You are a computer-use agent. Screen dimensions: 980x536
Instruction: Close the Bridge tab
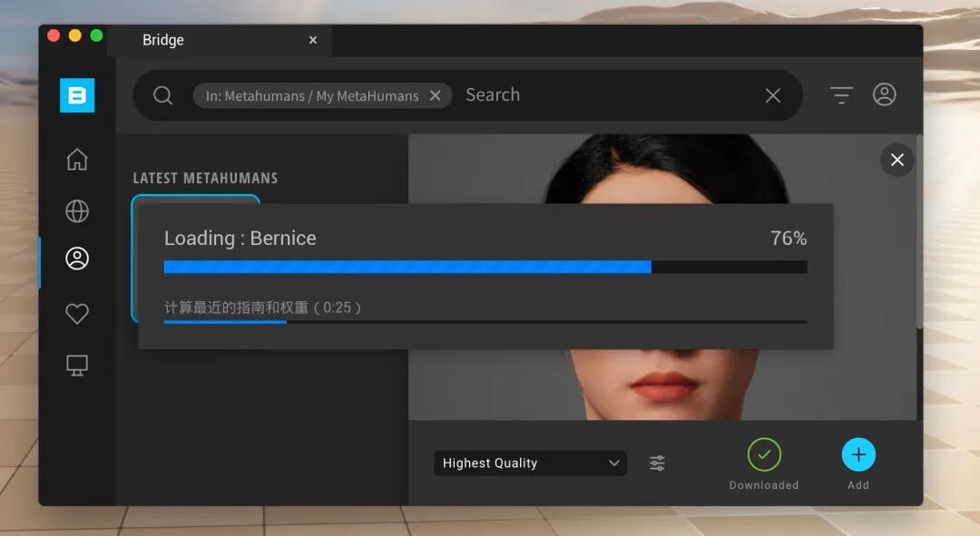pyautogui.click(x=313, y=40)
